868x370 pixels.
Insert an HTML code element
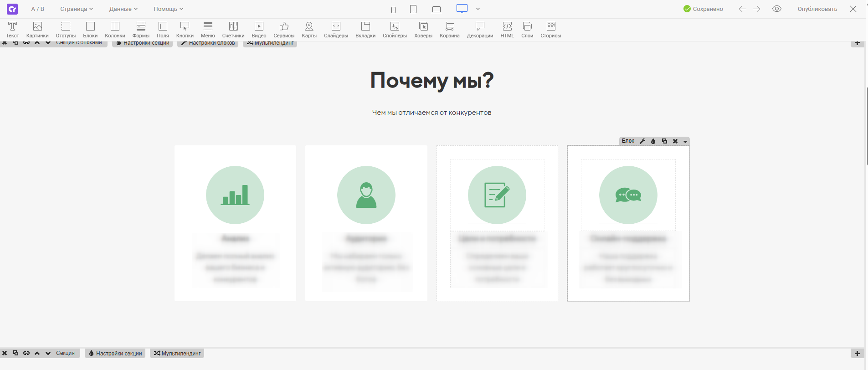point(507,30)
